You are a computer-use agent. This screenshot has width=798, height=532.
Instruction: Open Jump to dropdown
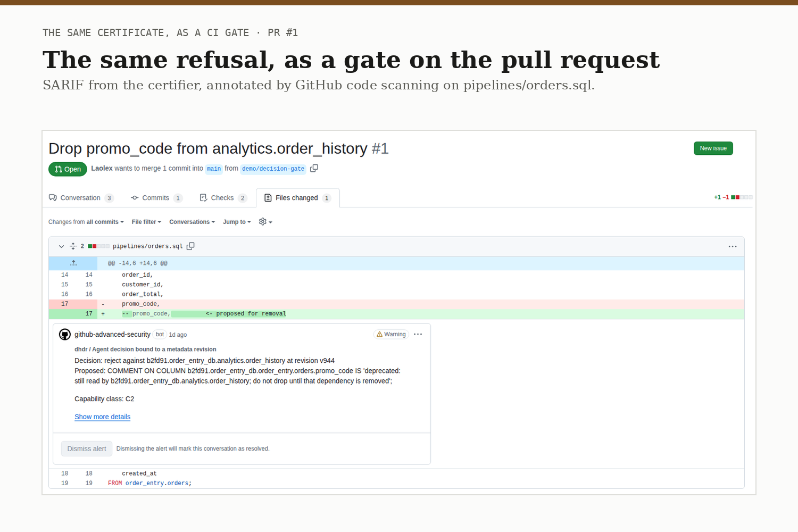click(237, 222)
